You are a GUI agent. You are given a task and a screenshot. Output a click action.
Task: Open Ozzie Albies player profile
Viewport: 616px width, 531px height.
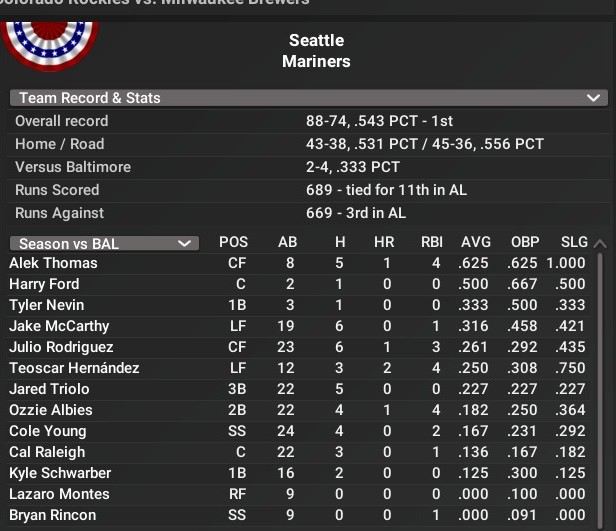(x=50, y=410)
